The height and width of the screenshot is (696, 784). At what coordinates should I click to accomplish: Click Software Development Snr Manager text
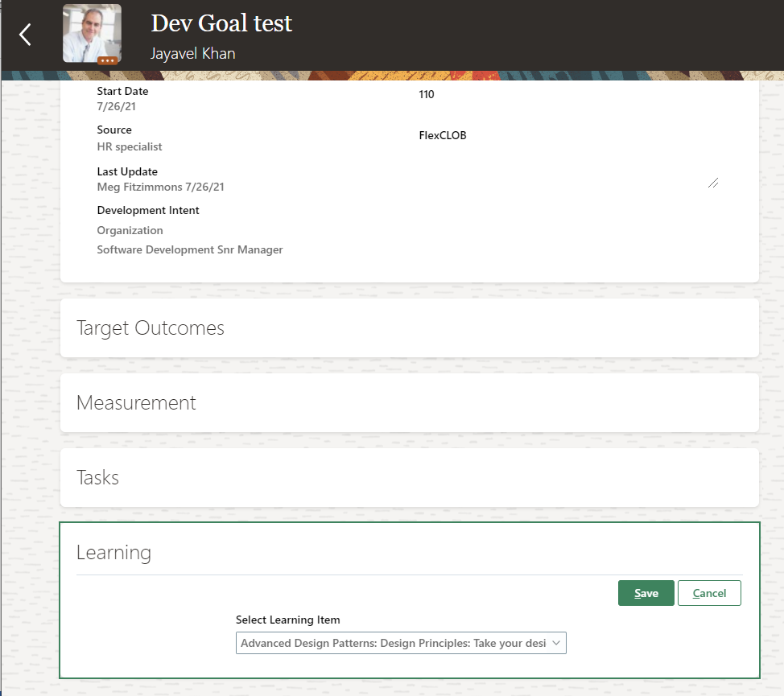pyautogui.click(x=190, y=249)
